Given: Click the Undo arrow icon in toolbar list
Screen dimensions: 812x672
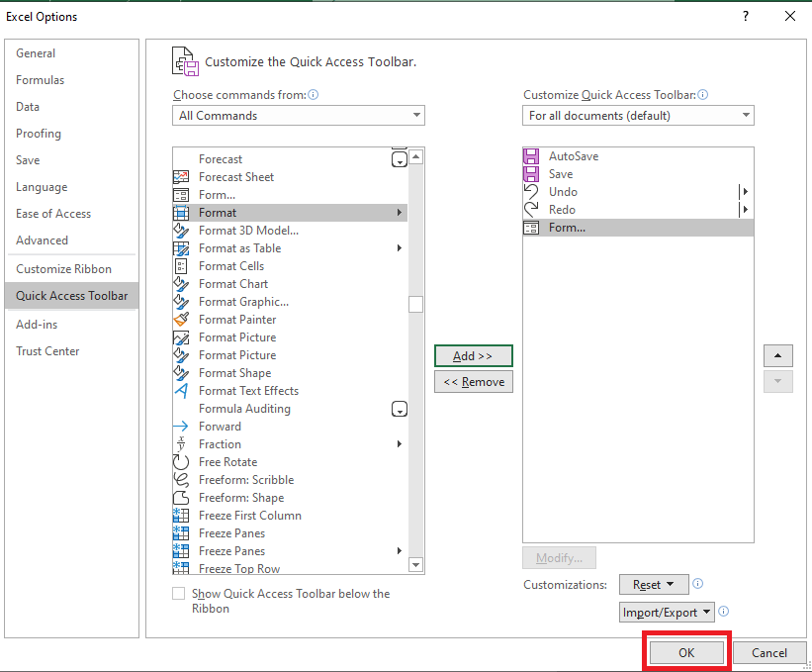Looking at the screenshot, I should (x=531, y=192).
